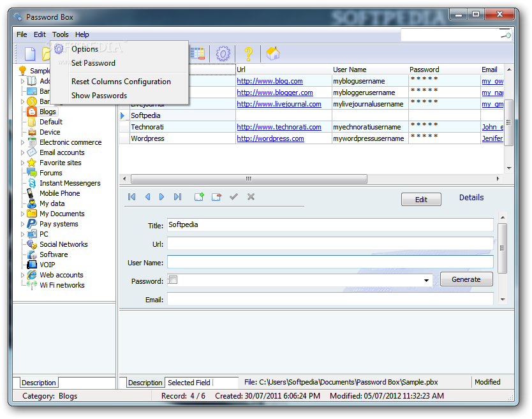
Task: Cancel changes with the X icon
Action: (x=251, y=196)
